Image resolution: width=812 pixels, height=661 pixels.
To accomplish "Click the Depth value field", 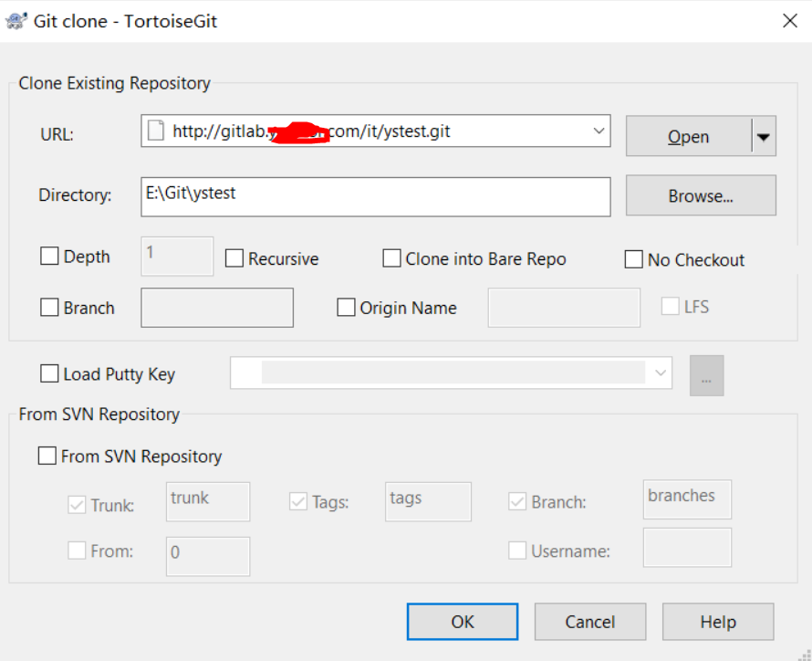I will [177, 256].
